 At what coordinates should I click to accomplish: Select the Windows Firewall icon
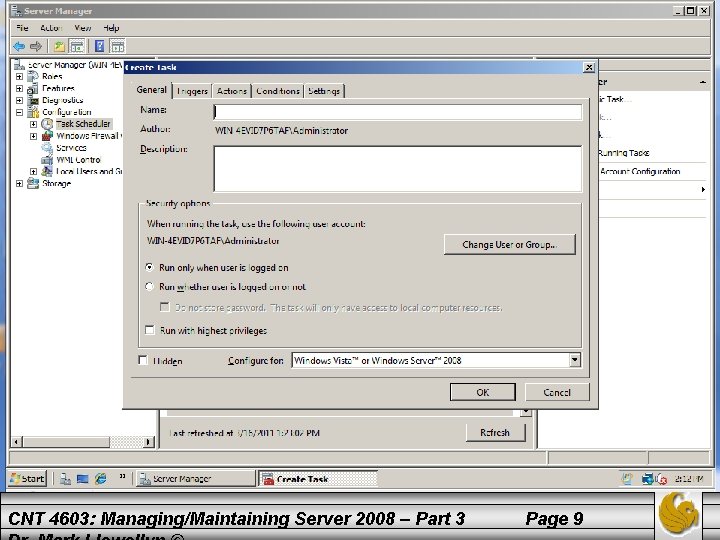pyautogui.click(x=47, y=136)
